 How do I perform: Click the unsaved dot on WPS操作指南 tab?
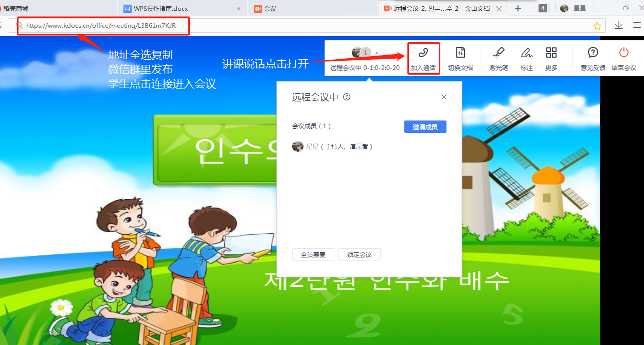click(238, 9)
